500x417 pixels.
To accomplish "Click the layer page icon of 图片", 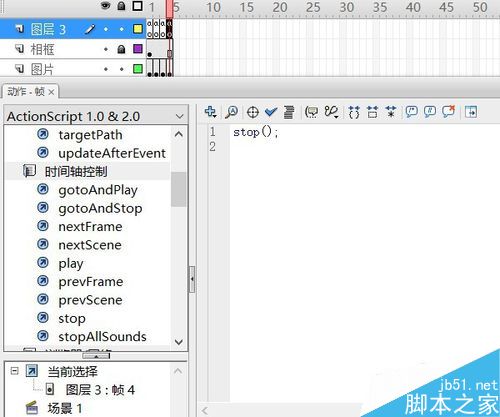I will tap(20, 69).
